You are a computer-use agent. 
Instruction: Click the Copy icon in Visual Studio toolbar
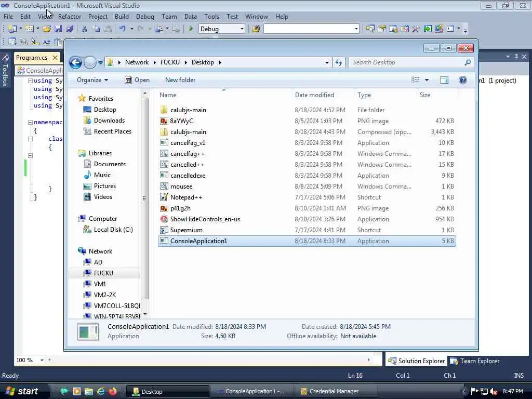pos(96,29)
